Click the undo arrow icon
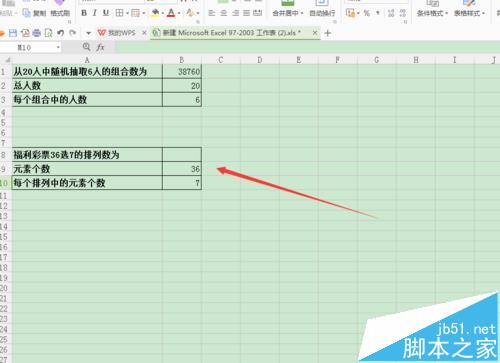Image resolution: width=500 pixels, height=363 pixels. pyautogui.click(x=61, y=33)
